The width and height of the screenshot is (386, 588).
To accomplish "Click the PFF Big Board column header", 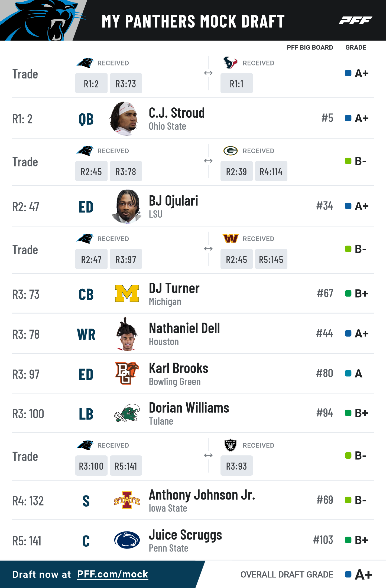I will 310,47.
